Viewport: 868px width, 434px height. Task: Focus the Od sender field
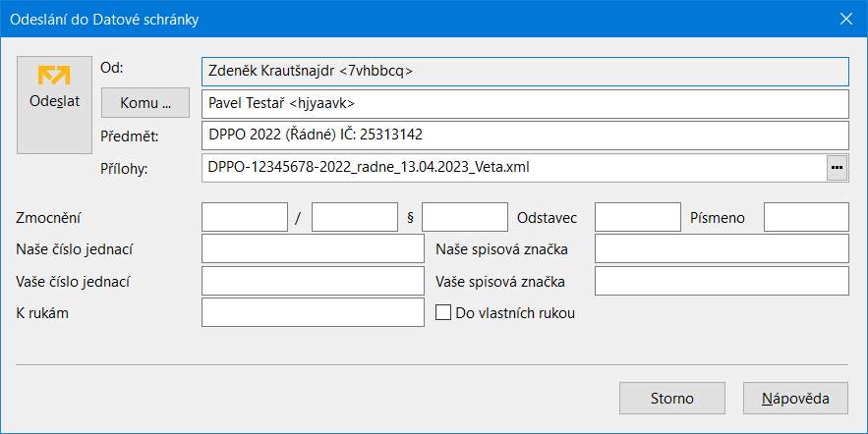[525, 72]
